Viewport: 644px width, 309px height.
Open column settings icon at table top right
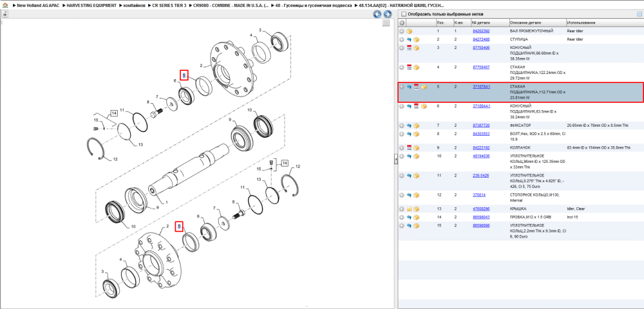[639, 14]
